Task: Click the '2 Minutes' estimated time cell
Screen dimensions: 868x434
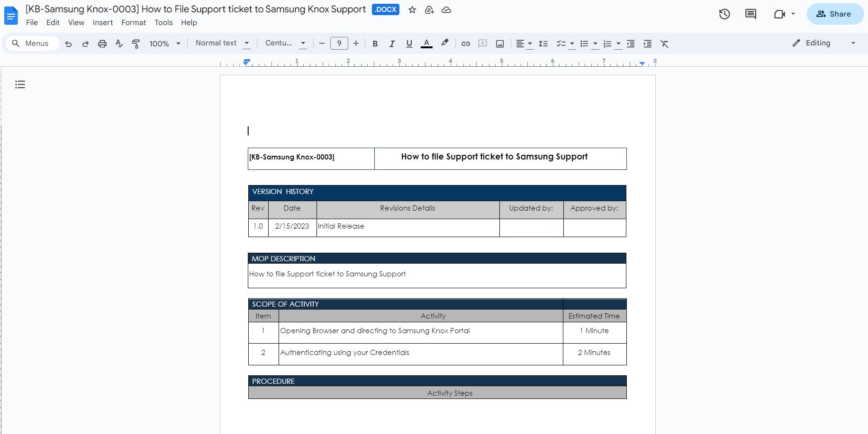Action: coord(595,354)
